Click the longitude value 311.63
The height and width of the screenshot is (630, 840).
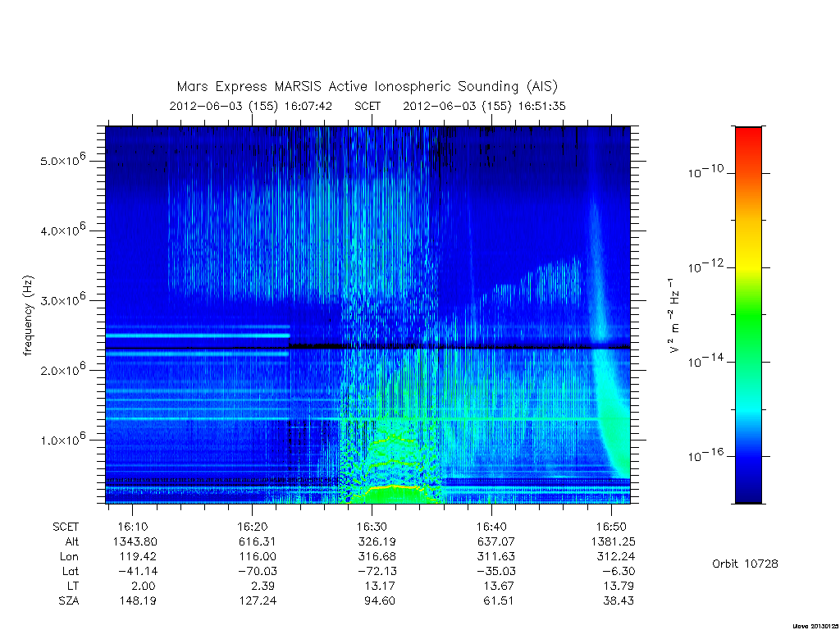[496, 557]
